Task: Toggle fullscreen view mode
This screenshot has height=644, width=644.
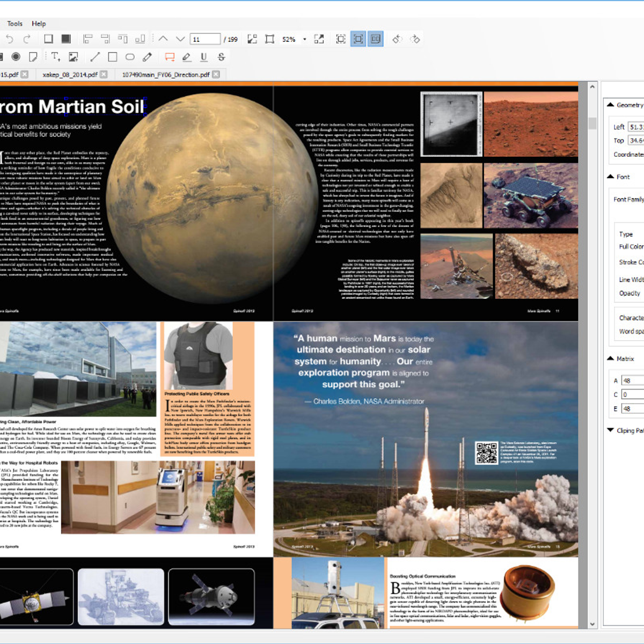Action: [x=319, y=39]
